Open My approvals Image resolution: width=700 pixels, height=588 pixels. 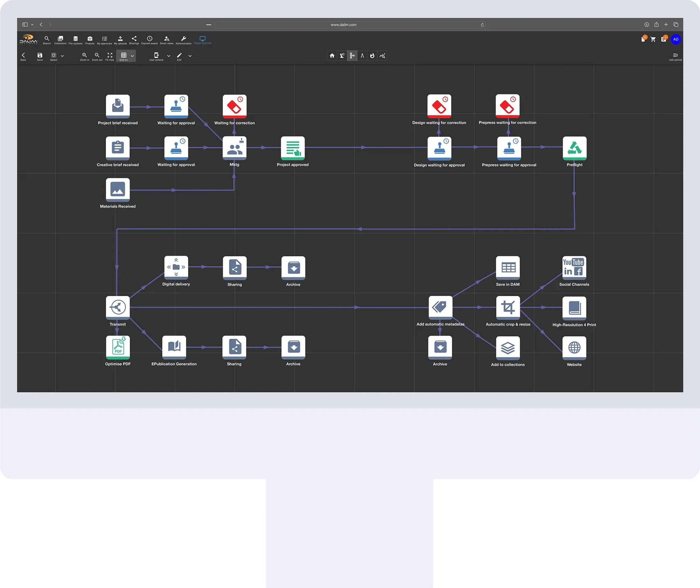coord(104,38)
